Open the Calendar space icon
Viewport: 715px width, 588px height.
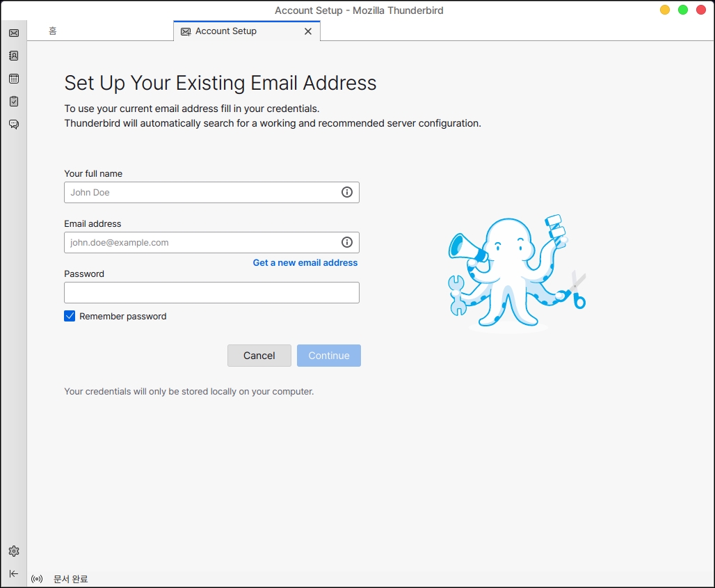14,79
